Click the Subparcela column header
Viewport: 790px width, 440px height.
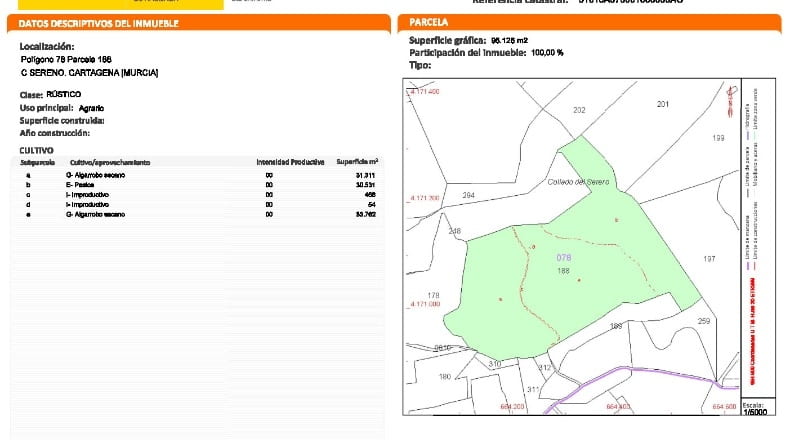coord(37,162)
